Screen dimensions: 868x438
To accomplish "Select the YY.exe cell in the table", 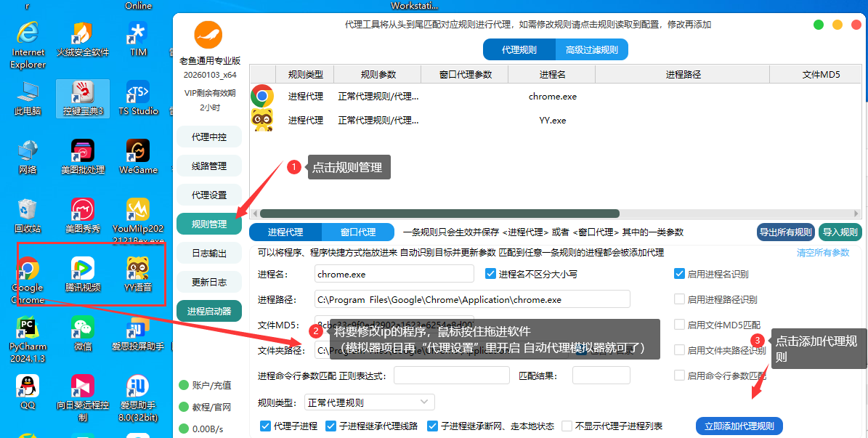I will pos(553,120).
